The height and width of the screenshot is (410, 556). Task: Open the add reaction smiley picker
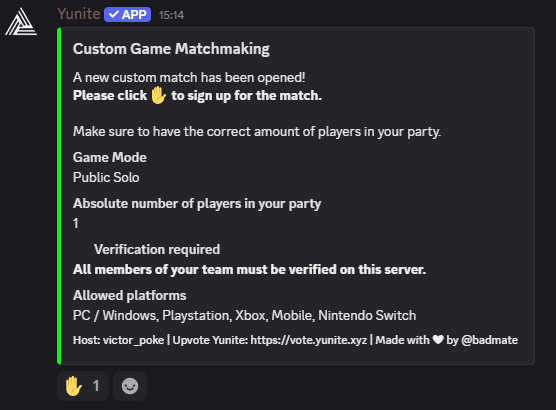pos(130,386)
